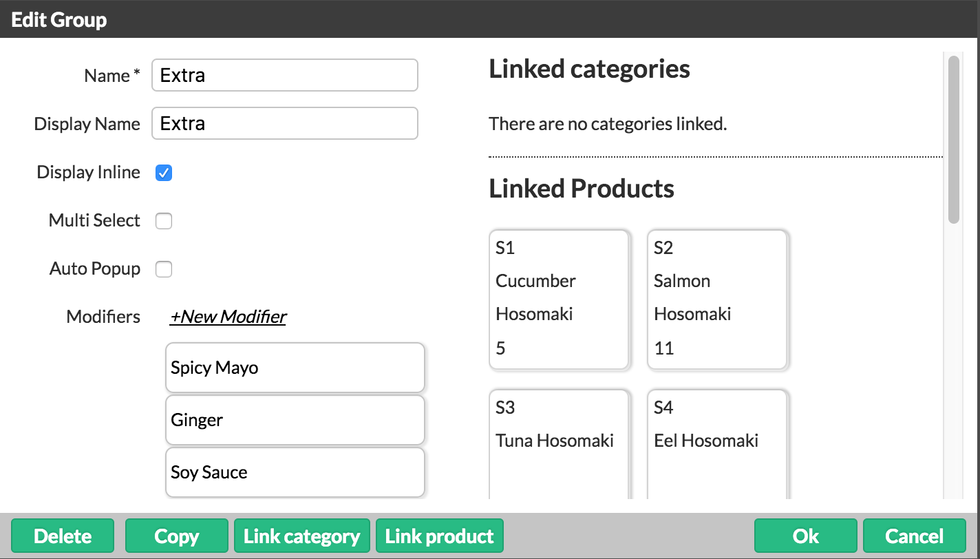980x559 pixels.
Task: Click the 'There are no categories linked.' text
Action: point(608,124)
